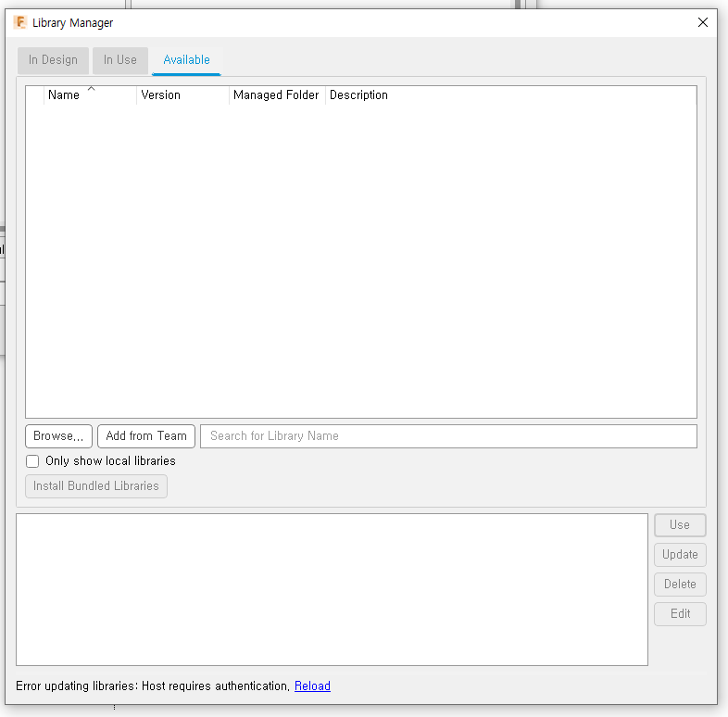Click the Library Manager title bar app icon
Image resolution: width=728 pixels, height=717 pixels.
tap(20, 22)
